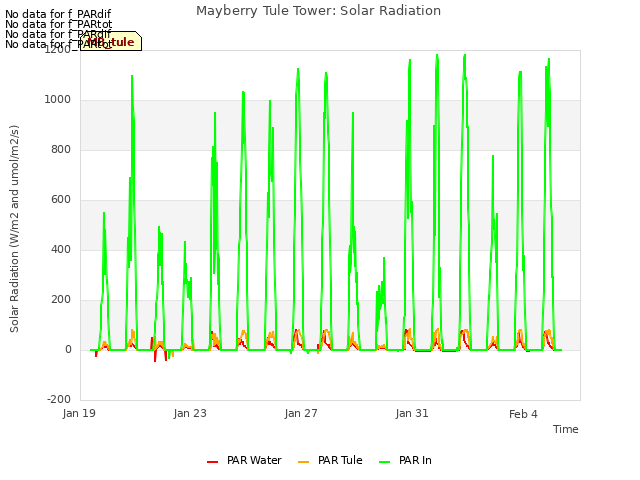Click the chart title Mayberry Tule Tower
640x480 pixels.
click(x=318, y=11)
